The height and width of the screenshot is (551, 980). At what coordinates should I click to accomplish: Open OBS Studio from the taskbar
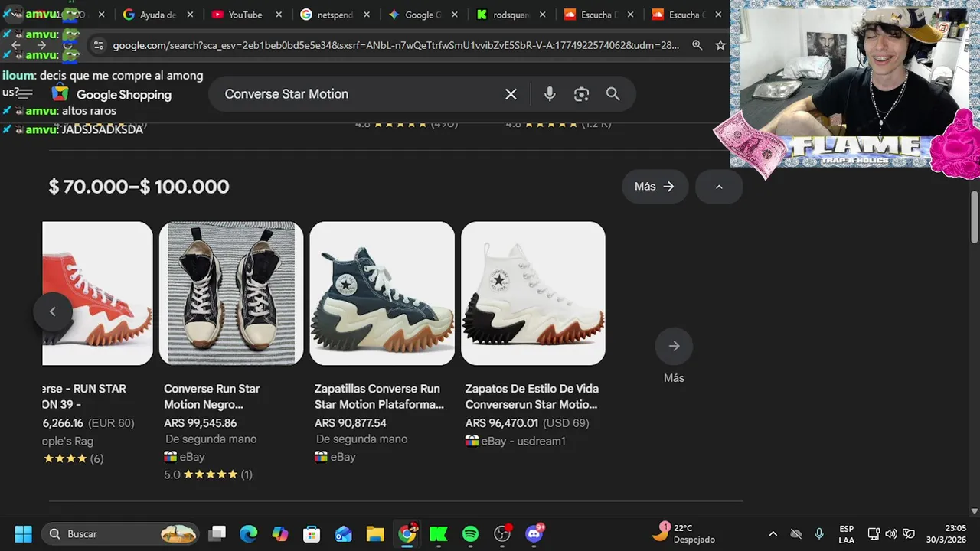click(x=502, y=533)
